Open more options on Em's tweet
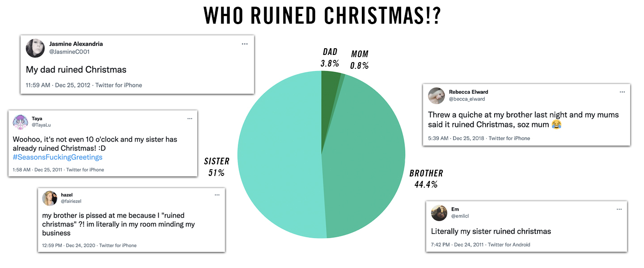Screen dimensions: 644x268 pyautogui.click(x=619, y=209)
